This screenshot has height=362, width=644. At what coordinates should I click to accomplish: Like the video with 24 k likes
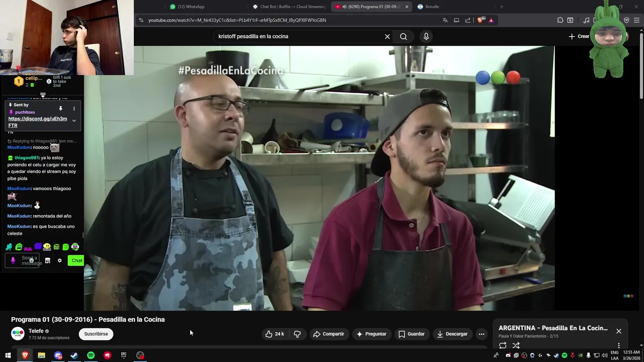[x=275, y=334]
